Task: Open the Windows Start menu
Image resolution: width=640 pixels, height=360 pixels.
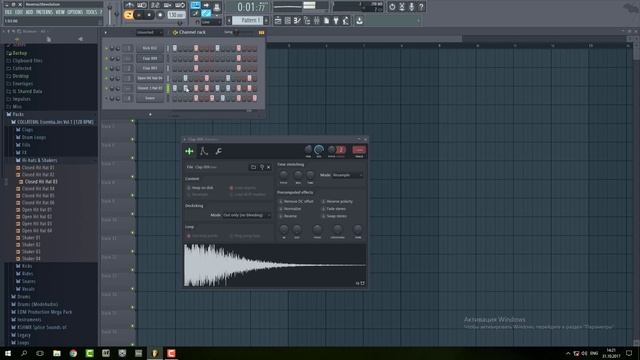Action: point(8,353)
